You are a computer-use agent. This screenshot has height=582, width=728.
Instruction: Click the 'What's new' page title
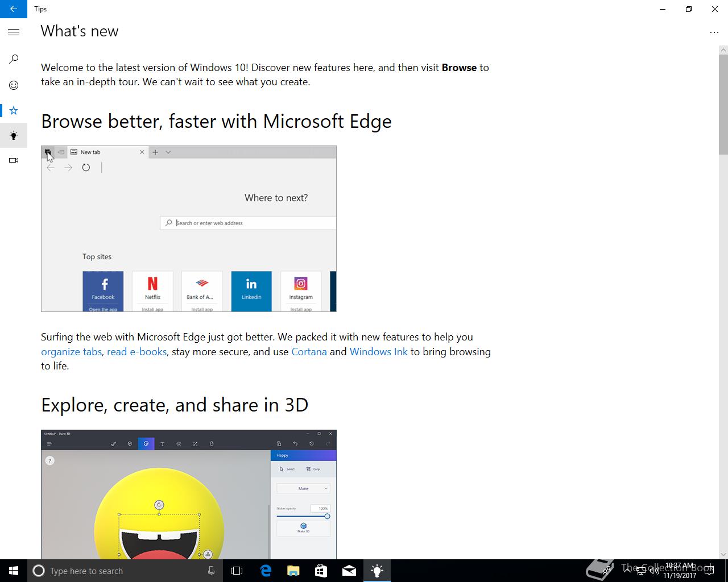click(80, 31)
